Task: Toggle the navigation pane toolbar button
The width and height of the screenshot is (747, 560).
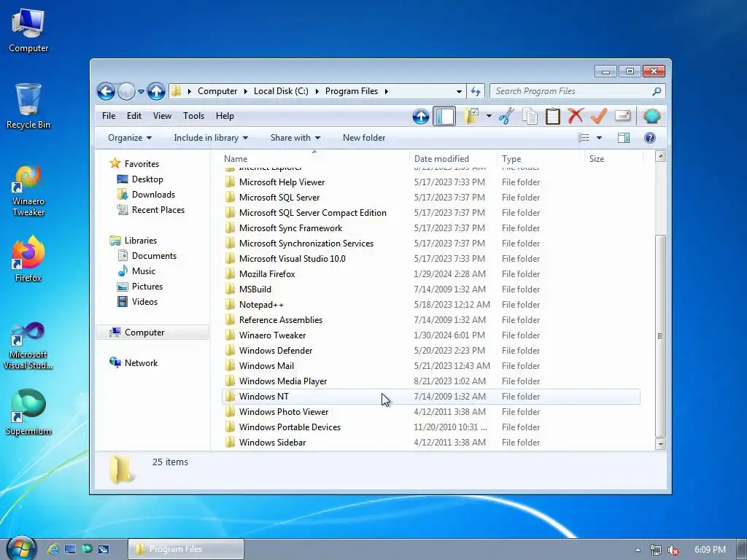Action: (x=444, y=116)
